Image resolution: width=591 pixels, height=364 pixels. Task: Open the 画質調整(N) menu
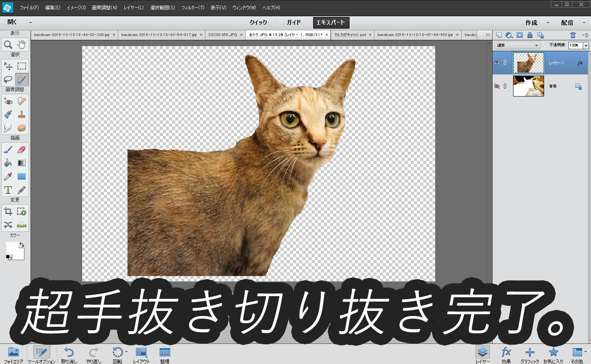click(105, 8)
